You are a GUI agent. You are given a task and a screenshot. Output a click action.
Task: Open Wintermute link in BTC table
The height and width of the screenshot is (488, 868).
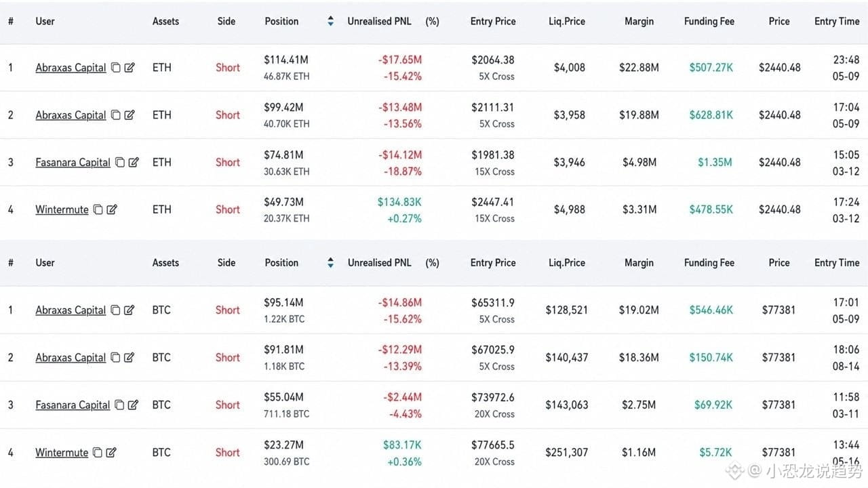[62, 453]
